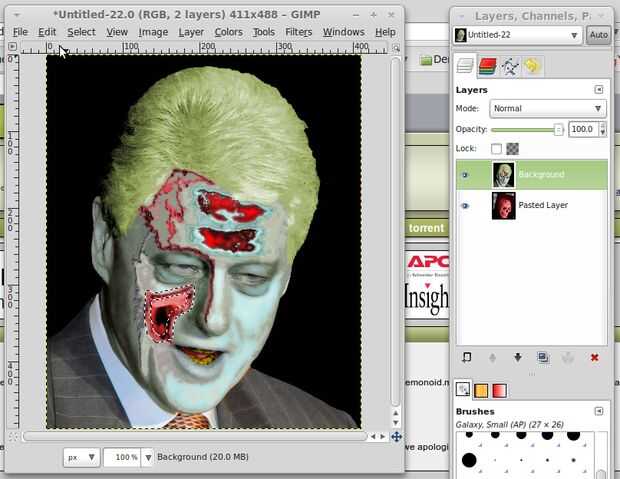Click the Duplicate Layer icon
The width and height of the screenshot is (620, 479).
[x=543, y=358]
